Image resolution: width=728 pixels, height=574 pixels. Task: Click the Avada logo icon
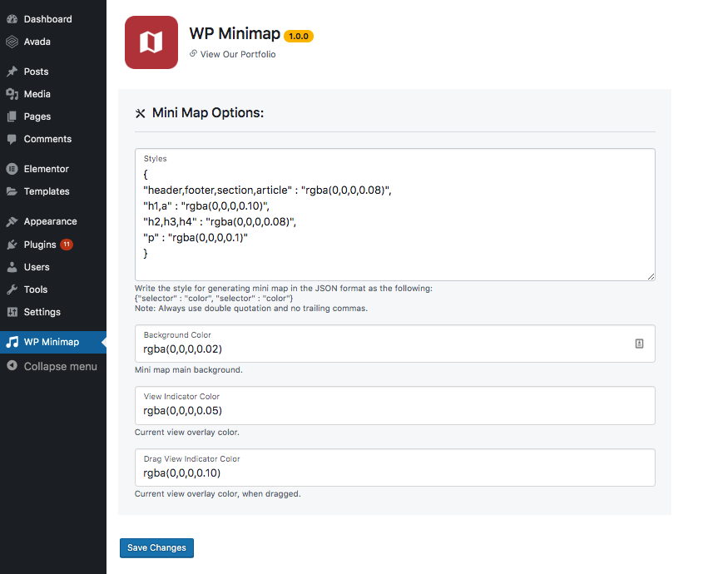click(12, 42)
